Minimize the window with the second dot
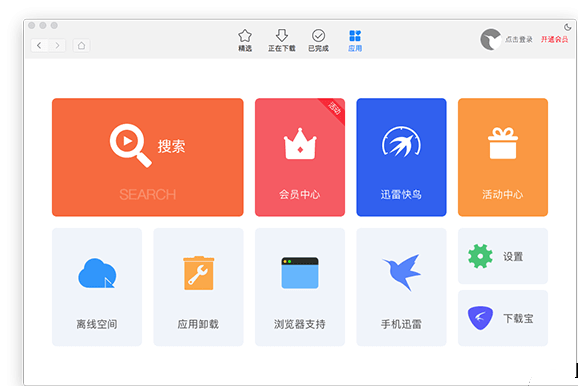Image resolution: width=578 pixels, height=386 pixels. (x=43, y=25)
